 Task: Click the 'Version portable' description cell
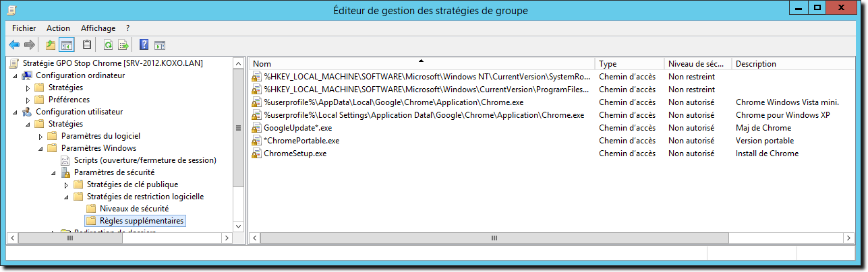click(x=765, y=141)
